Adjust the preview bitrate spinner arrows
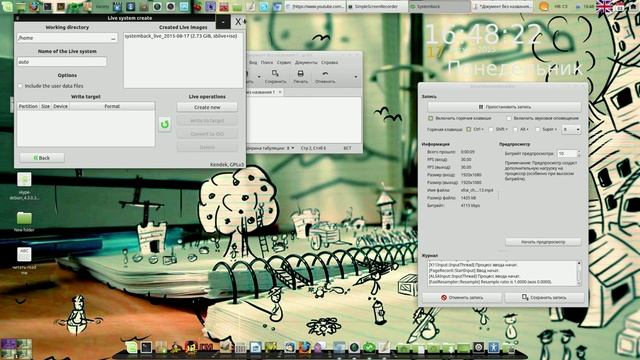Image resolution: width=640 pixels, height=360 pixels. click(x=578, y=153)
